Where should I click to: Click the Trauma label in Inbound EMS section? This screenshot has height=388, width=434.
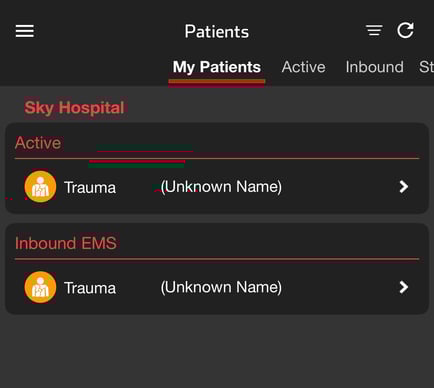click(x=90, y=288)
